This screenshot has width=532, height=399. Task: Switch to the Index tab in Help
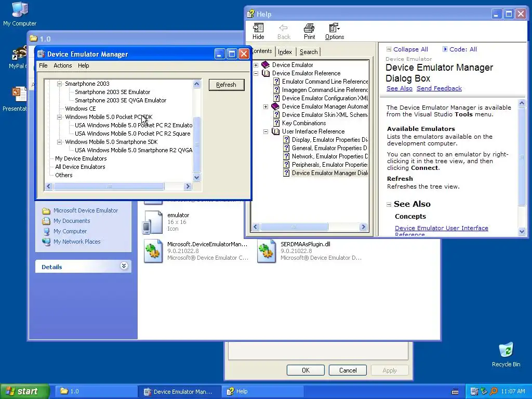[x=285, y=52]
